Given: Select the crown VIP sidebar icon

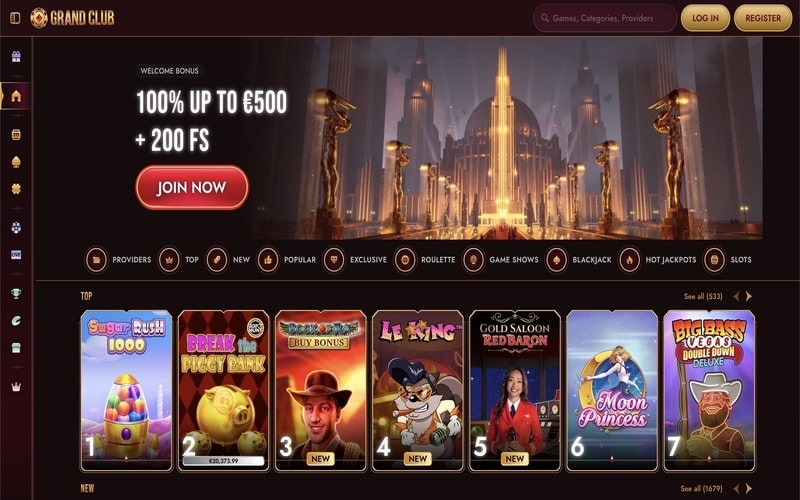Looking at the screenshot, I should 16,387.
